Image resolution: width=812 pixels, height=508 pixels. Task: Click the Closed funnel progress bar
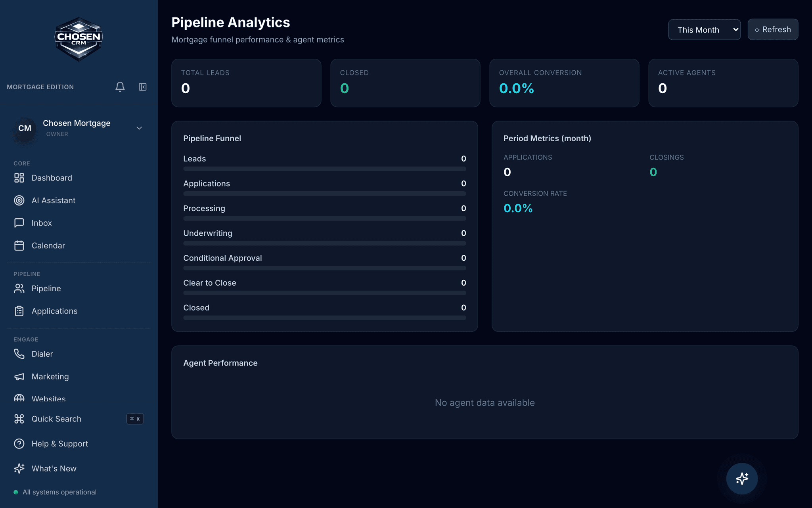click(x=325, y=318)
